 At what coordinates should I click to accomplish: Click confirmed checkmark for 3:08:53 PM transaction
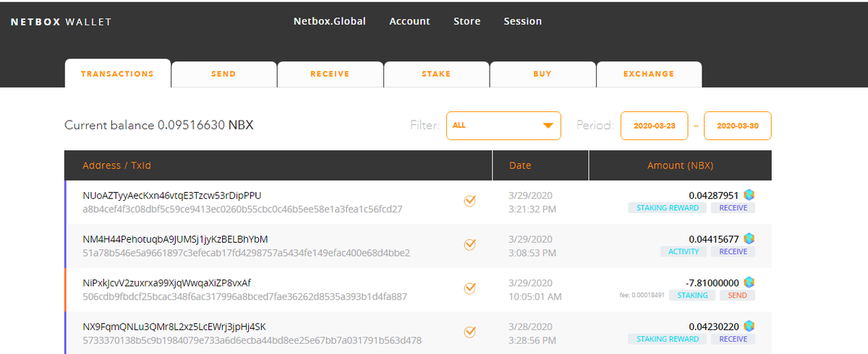tap(469, 245)
